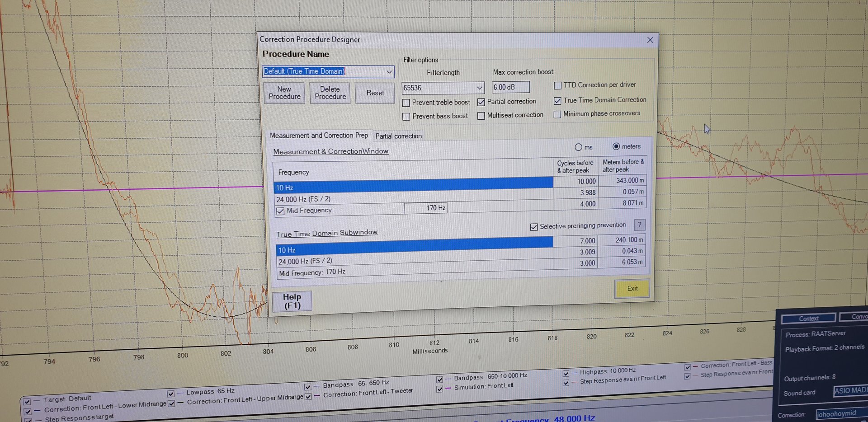Viewport: 868px width, 422px height.
Task: Click the 343.000 m meters value
Action: coord(622,180)
